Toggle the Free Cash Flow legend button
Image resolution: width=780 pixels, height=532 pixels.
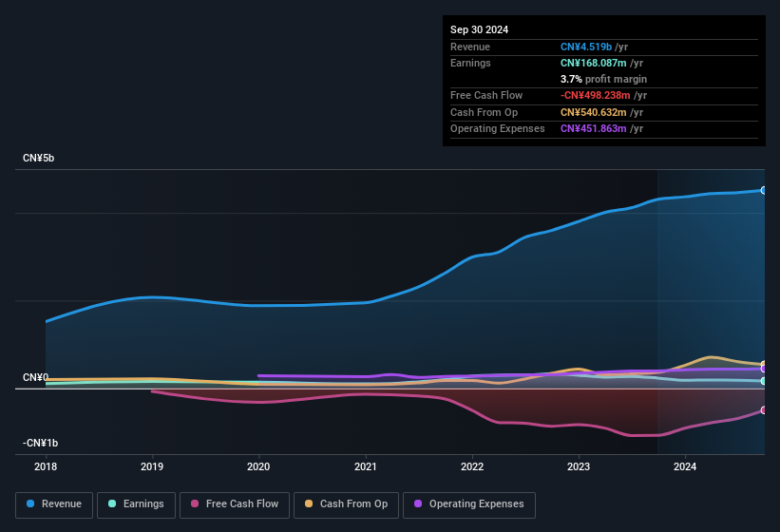(235, 505)
